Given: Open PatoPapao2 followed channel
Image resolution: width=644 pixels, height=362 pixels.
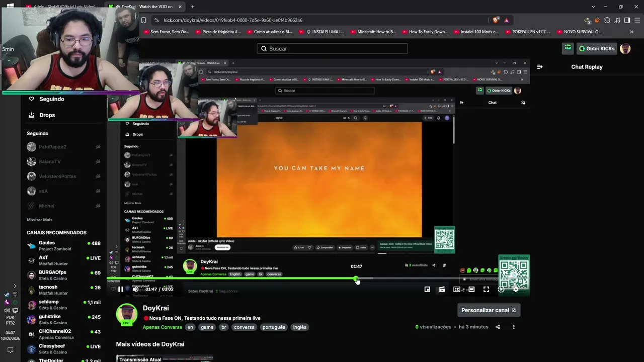Looking at the screenshot, I should (63, 147).
